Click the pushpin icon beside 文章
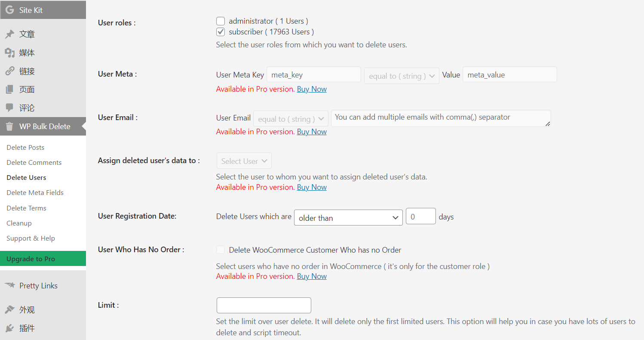Screen dimensions: 644x340 pyautogui.click(x=9, y=34)
